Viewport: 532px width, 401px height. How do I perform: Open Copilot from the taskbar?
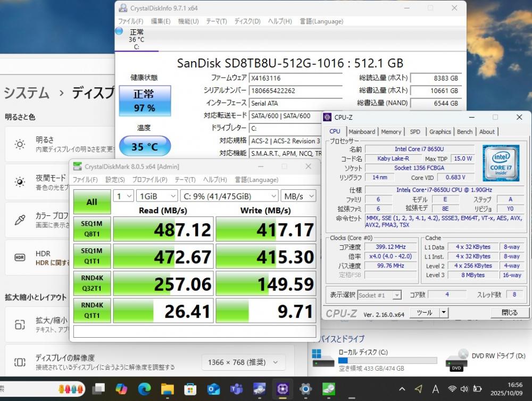[x=121, y=389]
